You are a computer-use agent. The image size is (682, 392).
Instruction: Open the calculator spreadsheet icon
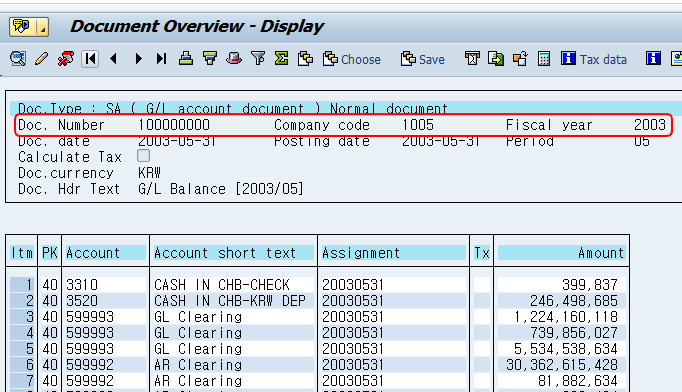(544, 59)
